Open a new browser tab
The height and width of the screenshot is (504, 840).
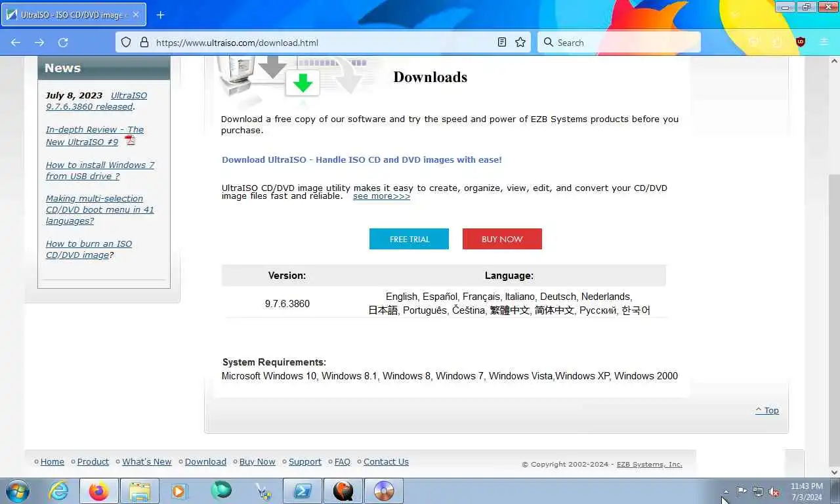161,14
